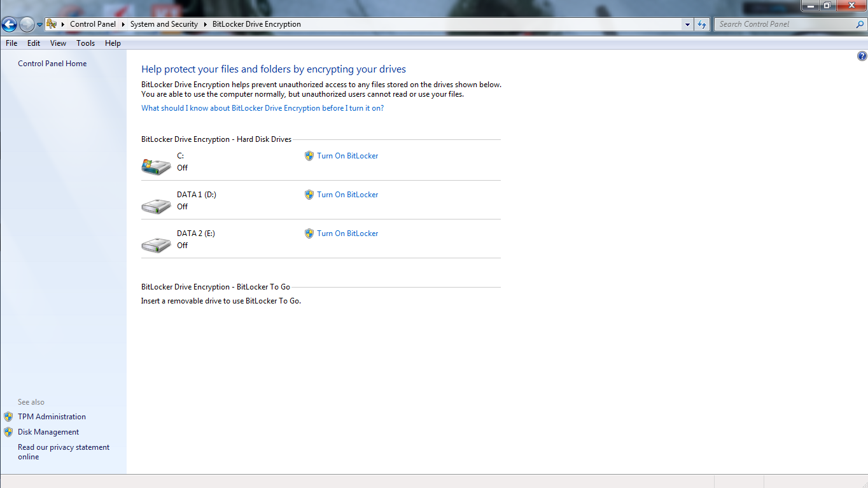The width and height of the screenshot is (868, 488).
Task: Open Disk Management
Action: pyautogui.click(x=48, y=432)
